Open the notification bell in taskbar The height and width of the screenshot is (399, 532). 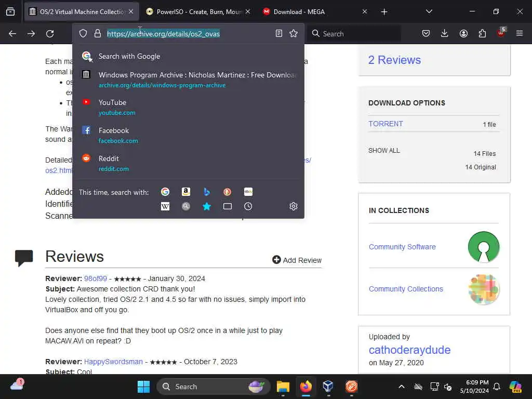(497, 387)
